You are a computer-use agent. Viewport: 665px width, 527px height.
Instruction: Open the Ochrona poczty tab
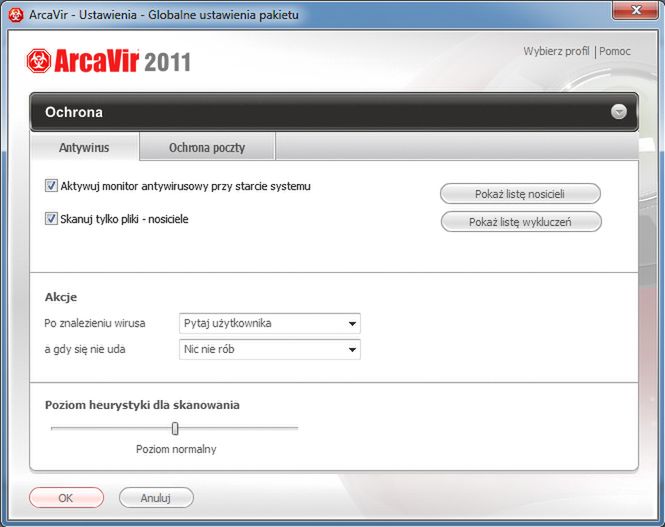click(x=207, y=148)
